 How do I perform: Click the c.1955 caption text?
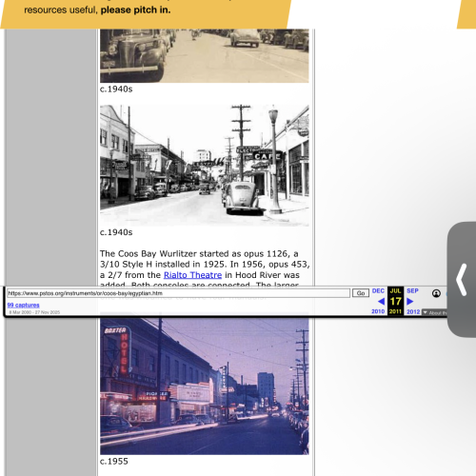point(114,461)
